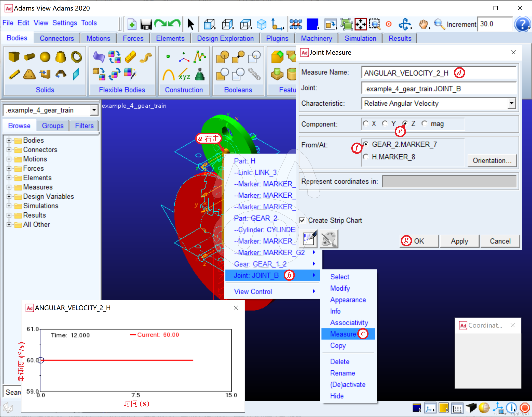Click the select arrow cursor tool

(x=191, y=24)
